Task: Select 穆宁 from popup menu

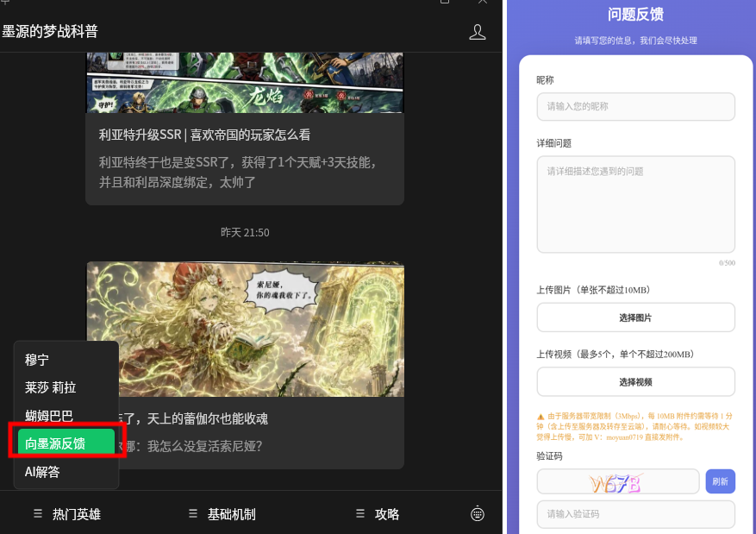Action: point(66,360)
